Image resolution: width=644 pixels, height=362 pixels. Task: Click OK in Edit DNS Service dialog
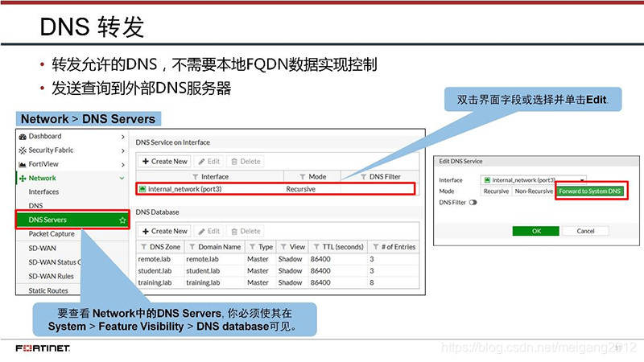[536, 231]
